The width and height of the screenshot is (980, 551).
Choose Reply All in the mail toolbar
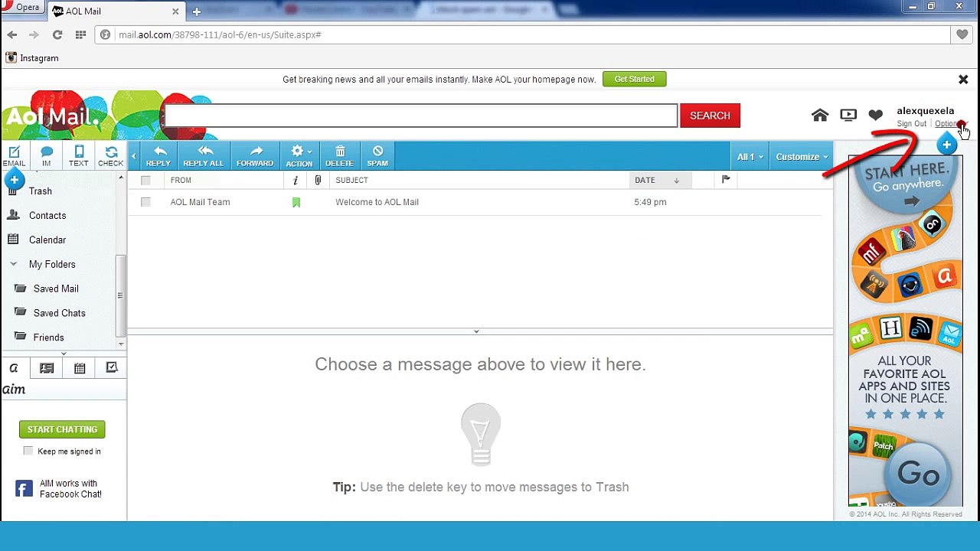[204, 156]
